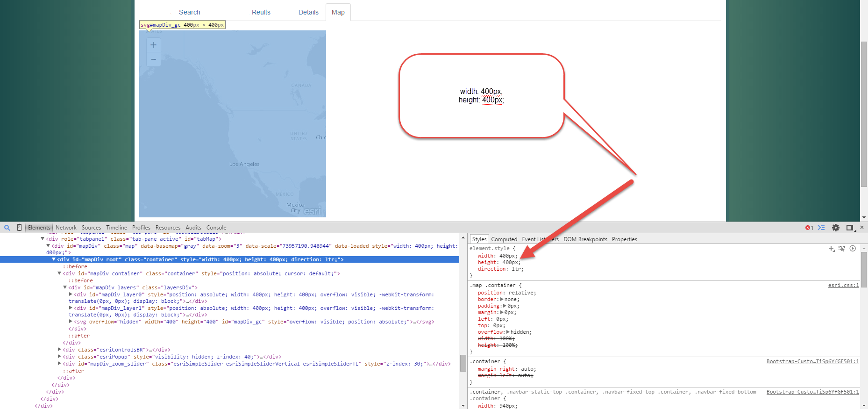The height and width of the screenshot is (409, 868).
Task: Click the New Style Rule plus icon
Action: pyautogui.click(x=831, y=249)
